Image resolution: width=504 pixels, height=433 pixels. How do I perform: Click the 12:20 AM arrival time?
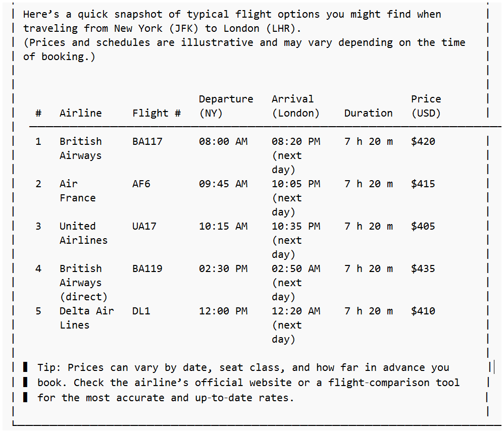pos(296,311)
